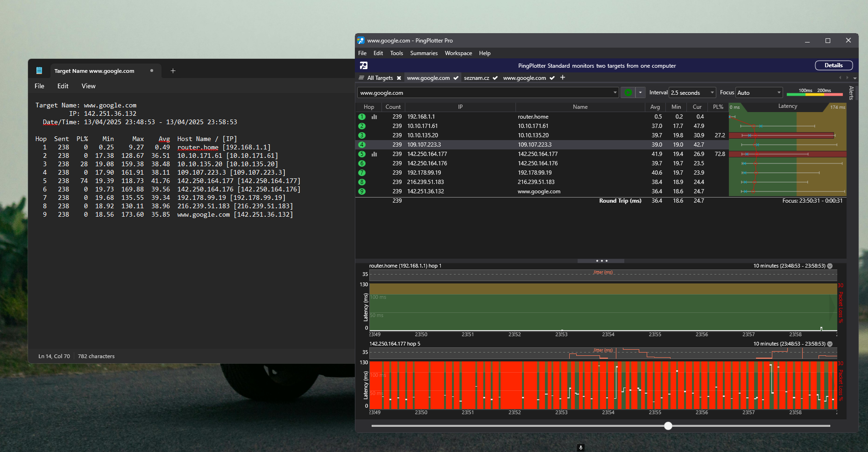Click the list icon beside All Targets
Screen dimensions: 868x452
coord(361,78)
